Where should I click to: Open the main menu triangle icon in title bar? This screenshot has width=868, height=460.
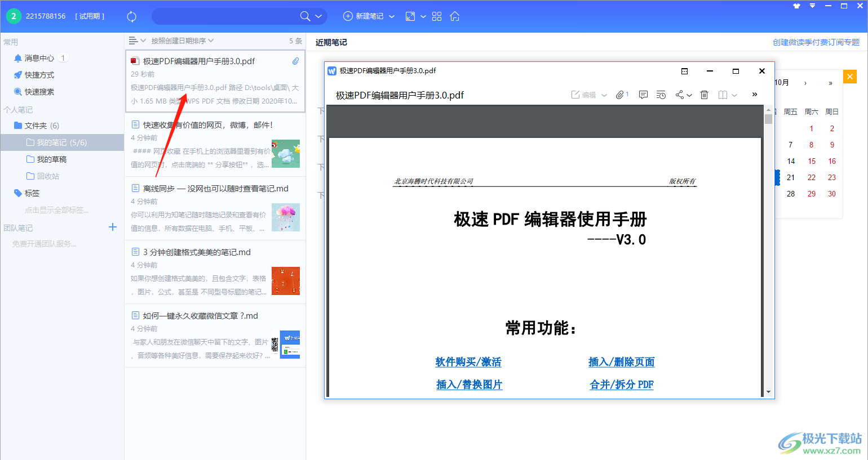[812, 6]
